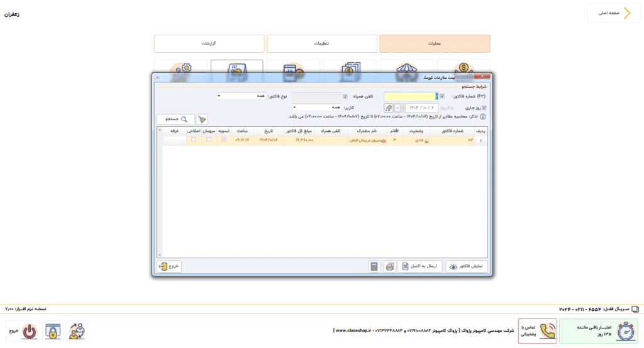
Task: Click the switch user icon in footer
Action: click(x=76, y=331)
